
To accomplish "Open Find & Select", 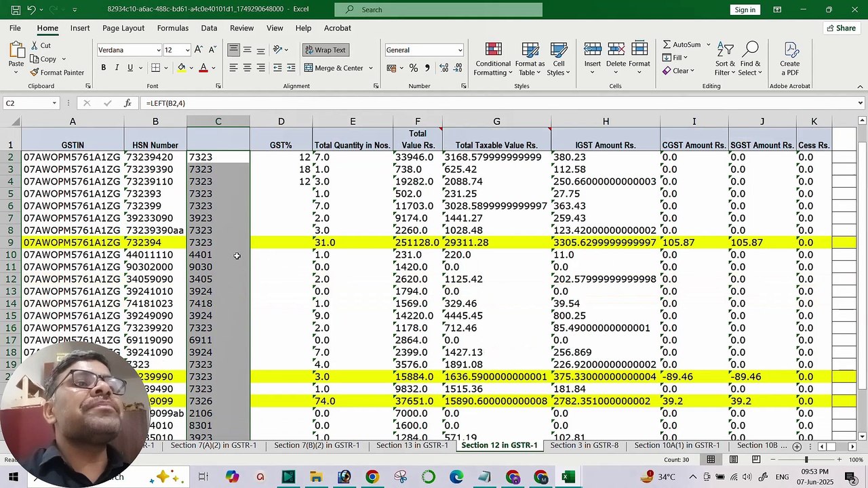I will coord(749,59).
